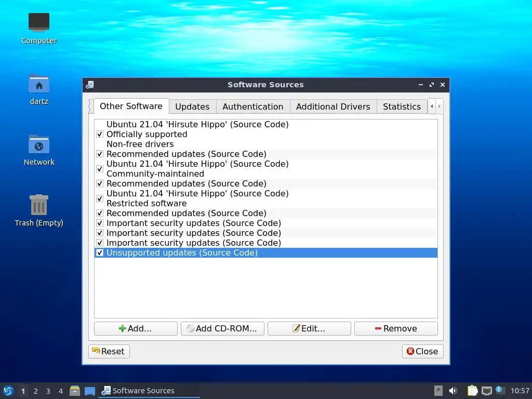This screenshot has width=532, height=399.
Task: Click the Add CD-ROM... button
Action: (x=222, y=328)
